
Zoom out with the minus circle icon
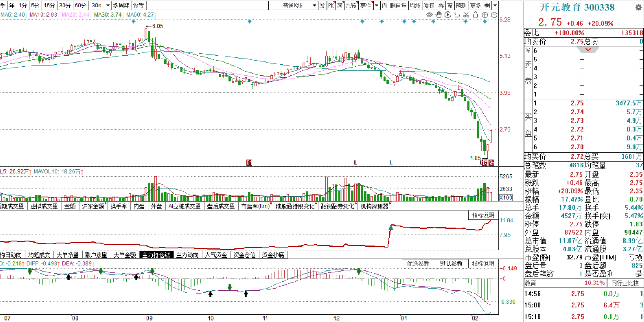494,15
